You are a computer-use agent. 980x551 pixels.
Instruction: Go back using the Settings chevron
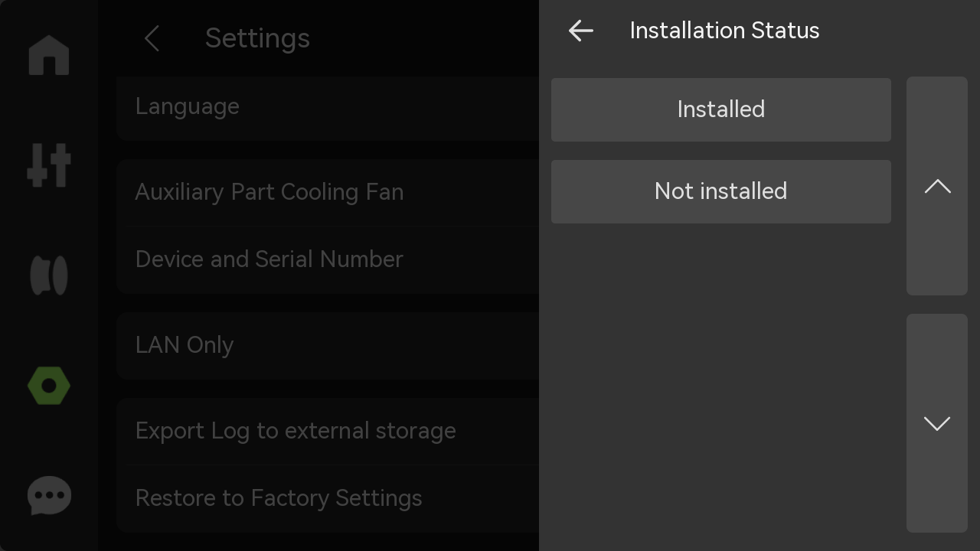click(x=152, y=38)
